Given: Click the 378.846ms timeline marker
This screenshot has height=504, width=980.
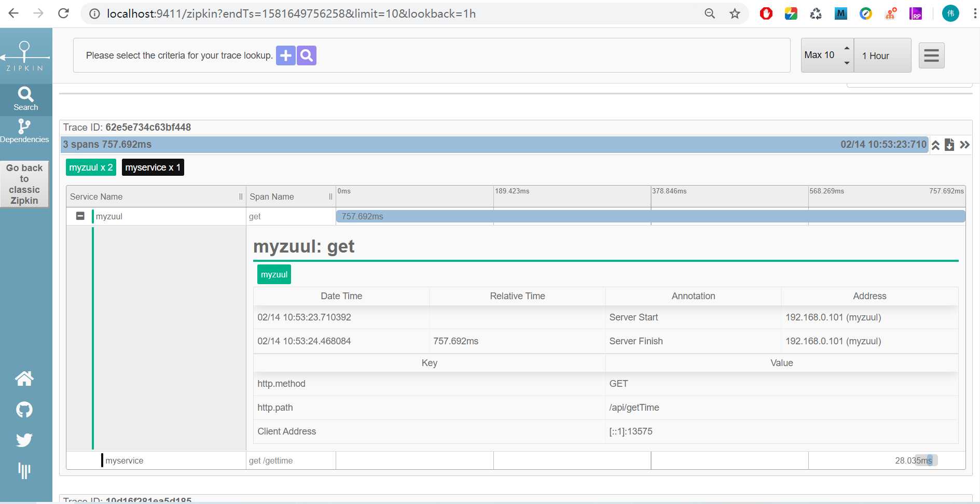Looking at the screenshot, I should (669, 191).
